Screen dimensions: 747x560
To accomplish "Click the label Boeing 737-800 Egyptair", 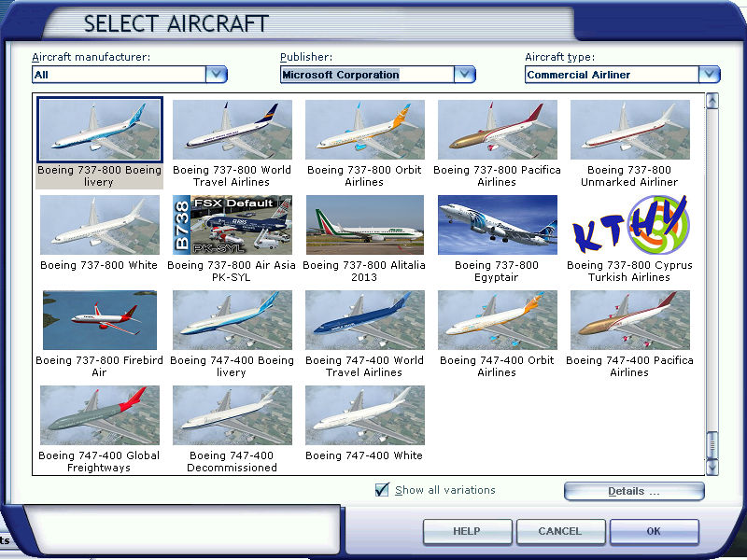I will pos(497,271).
